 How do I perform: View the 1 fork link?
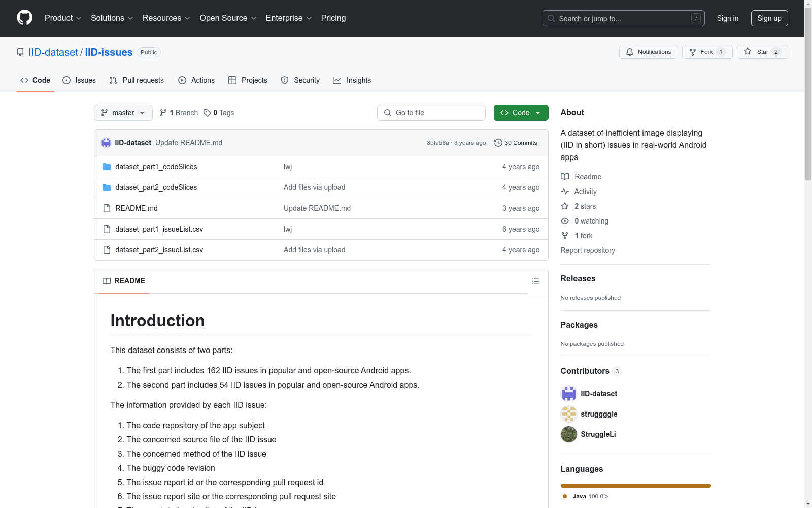[577, 236]
